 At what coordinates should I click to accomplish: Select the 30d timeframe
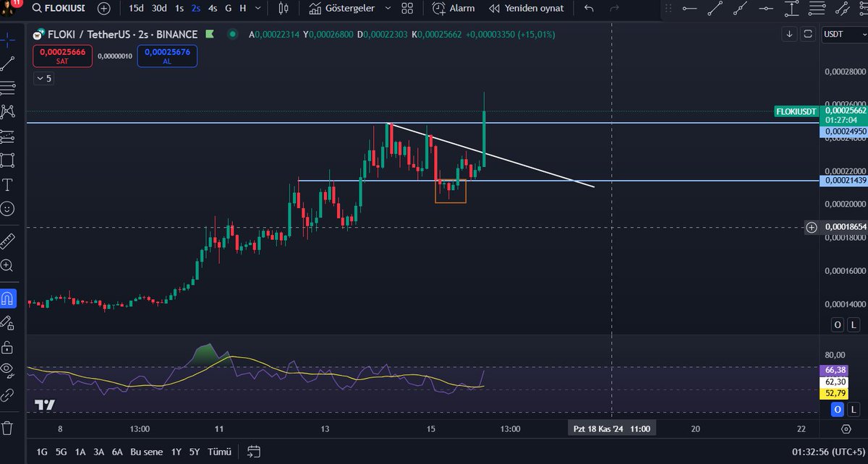(x=159, y=9)
